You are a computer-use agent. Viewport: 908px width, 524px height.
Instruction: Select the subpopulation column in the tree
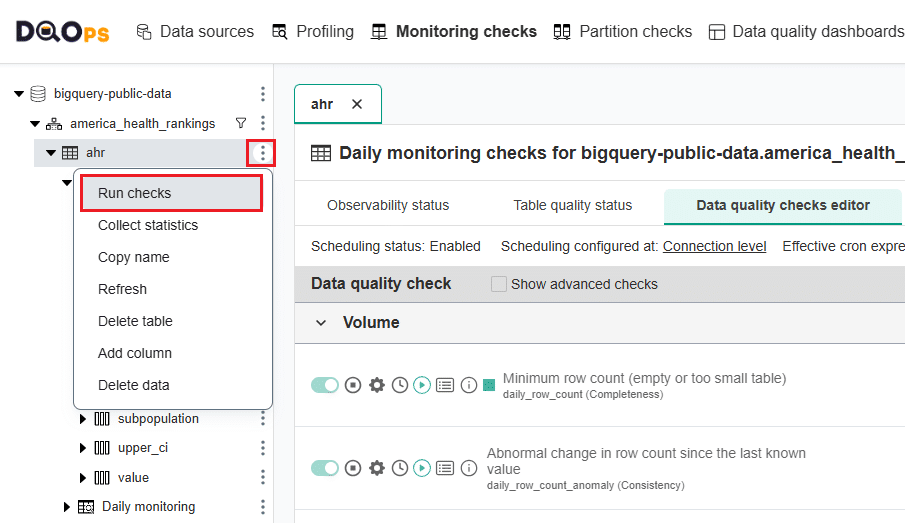click(158, 419)
